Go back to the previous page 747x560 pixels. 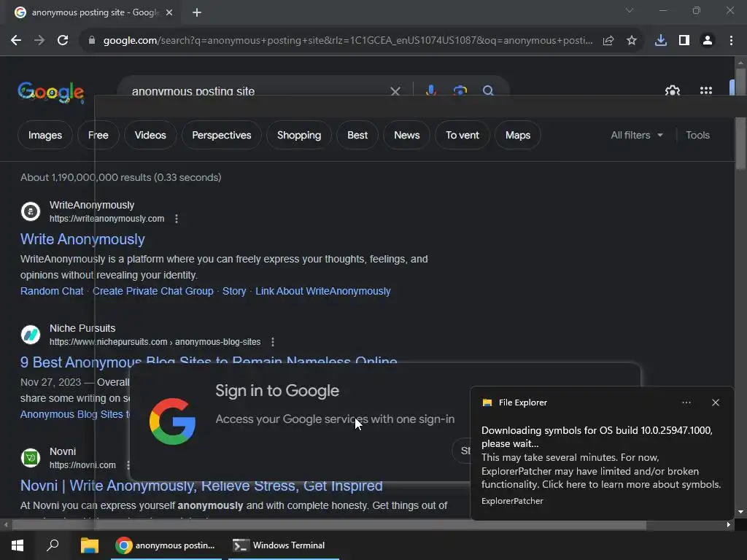click(16, 41)
